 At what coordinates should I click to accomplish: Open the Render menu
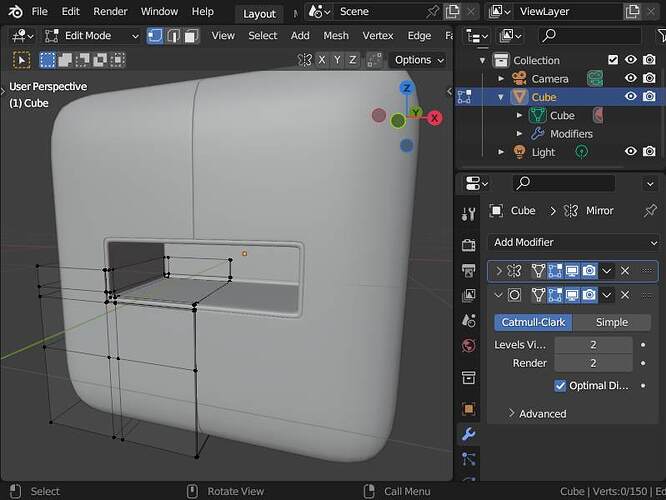(110, 11)
